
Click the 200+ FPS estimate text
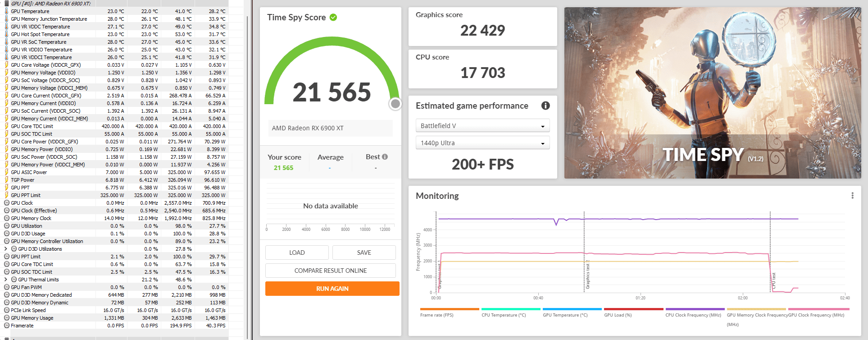pyautogui.click(x=482, y=165)
